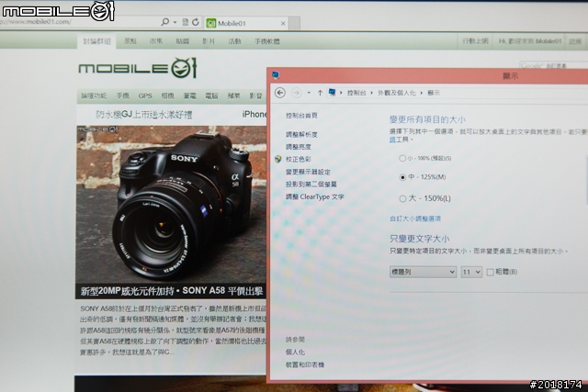Switch to the Mobile01 browser tab

tap(247, 23)
